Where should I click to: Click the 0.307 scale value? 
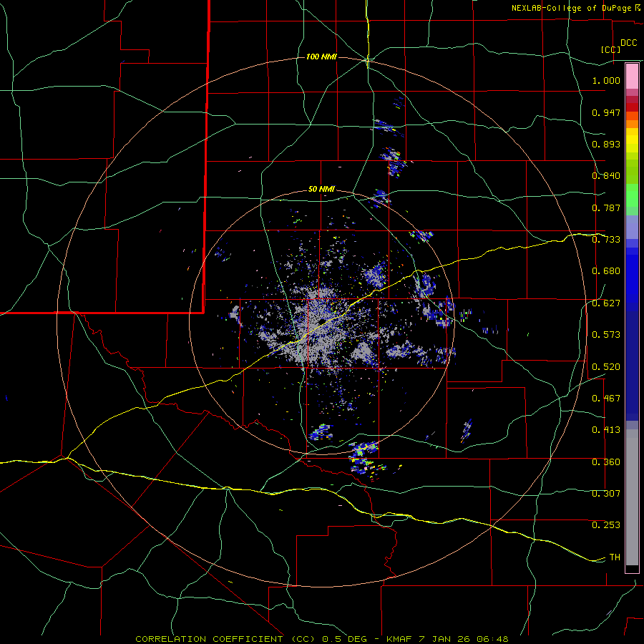coord(606,494)
